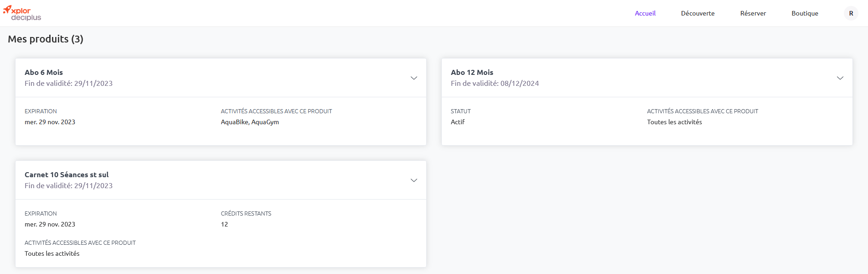The image size is (868, 274).
Task: Click the crédits restants value 12
Action: pos(224,224)
